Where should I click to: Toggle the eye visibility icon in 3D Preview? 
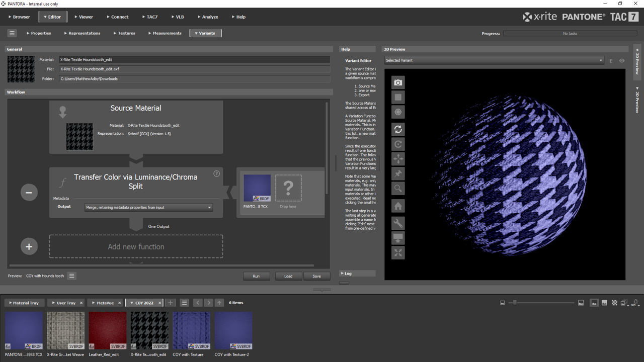point(622,61)
